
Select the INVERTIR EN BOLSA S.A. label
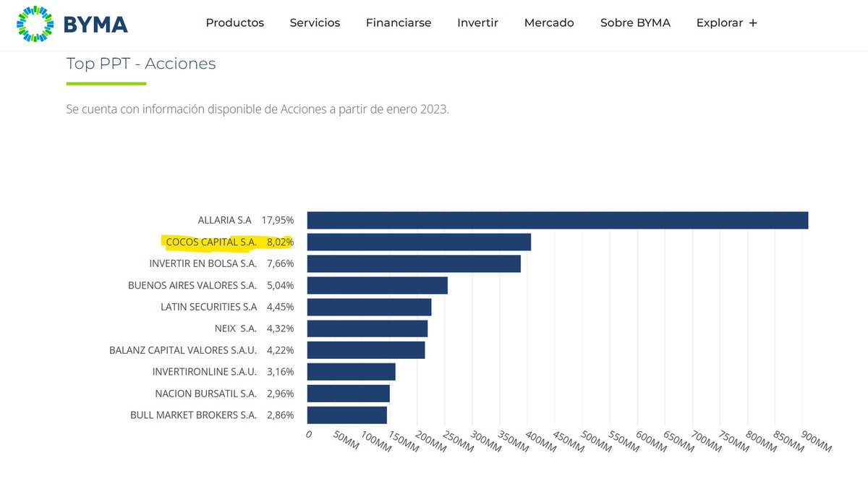203,263
